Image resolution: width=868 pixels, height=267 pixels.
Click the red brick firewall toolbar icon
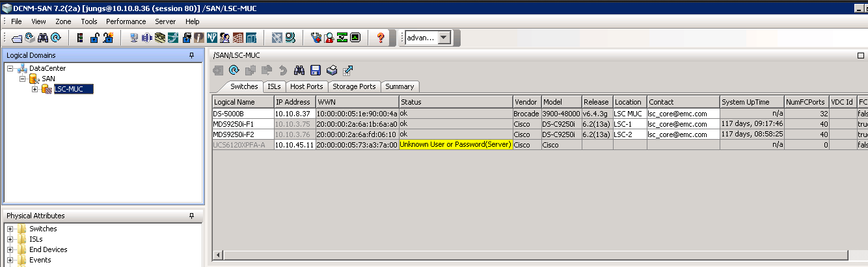pos(238,38)
